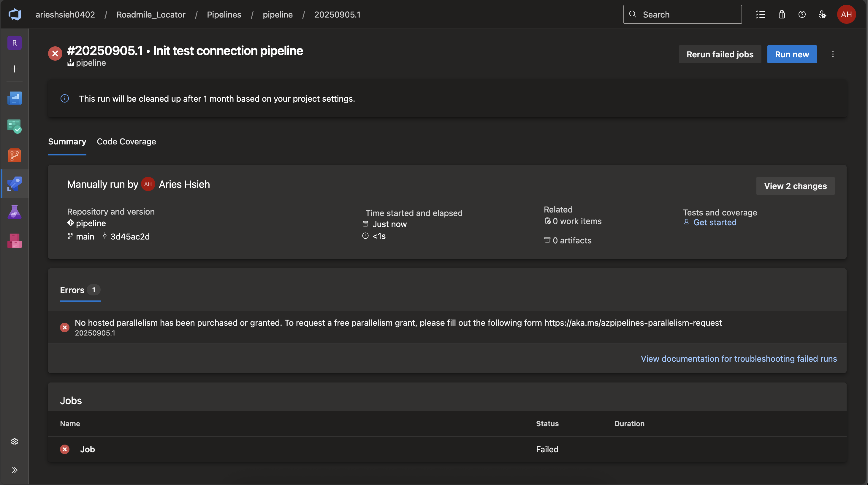This screenshot has height=485, width=868.
Task: Switch to the Code Coverage tab
Action: (x=126, y=142)
